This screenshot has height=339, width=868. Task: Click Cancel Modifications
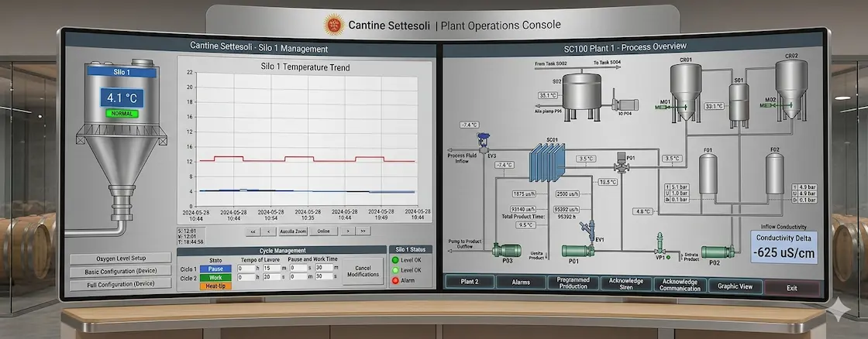[x=363, y=271]
